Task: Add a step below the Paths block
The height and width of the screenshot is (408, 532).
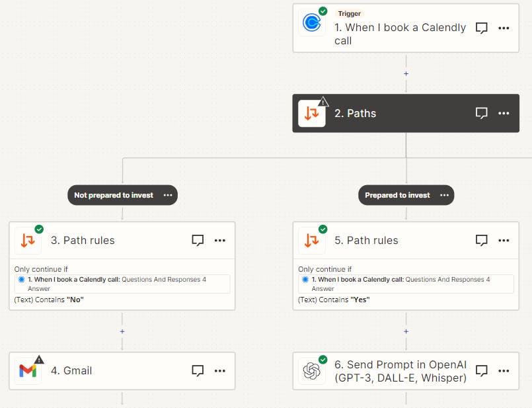Action: [x=406, y=73]
